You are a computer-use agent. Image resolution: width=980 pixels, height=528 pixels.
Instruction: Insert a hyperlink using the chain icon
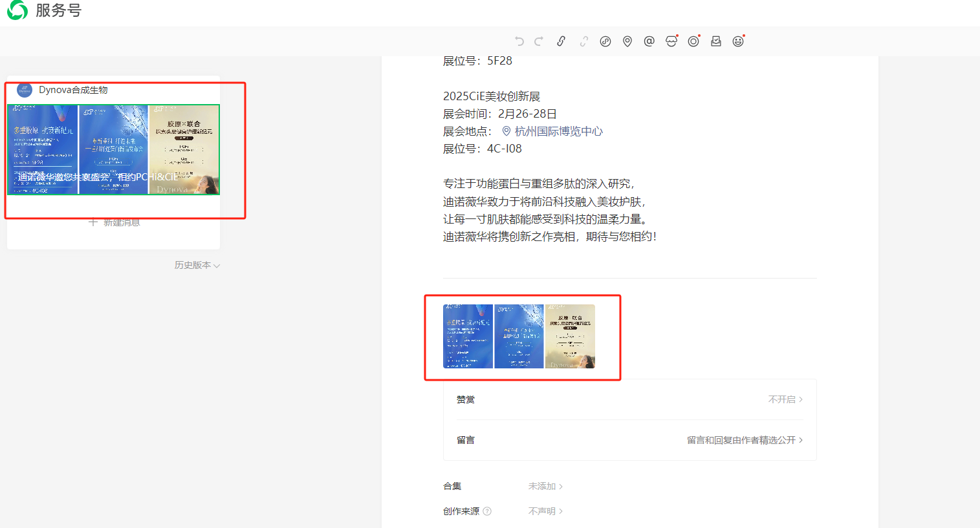click(561, 41)
